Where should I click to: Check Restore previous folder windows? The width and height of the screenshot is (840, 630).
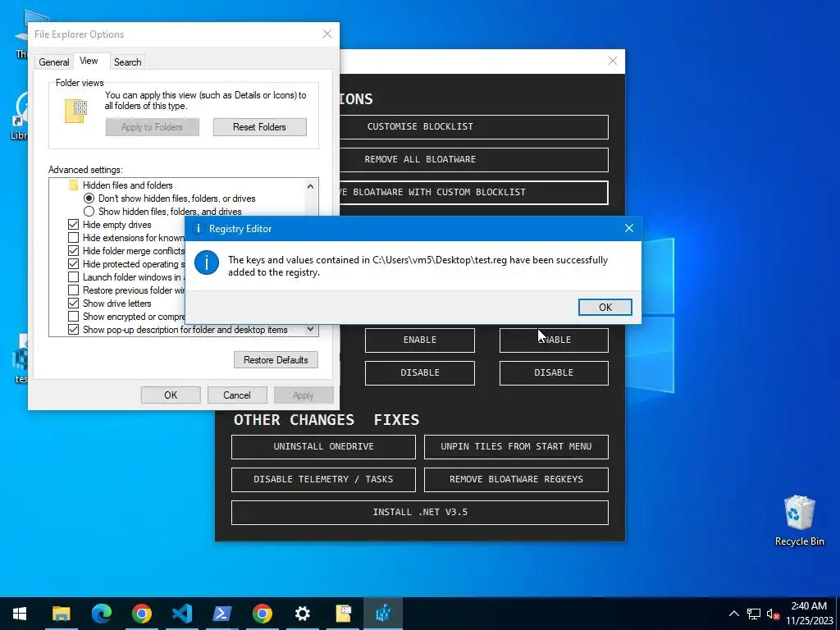point(73,290)
